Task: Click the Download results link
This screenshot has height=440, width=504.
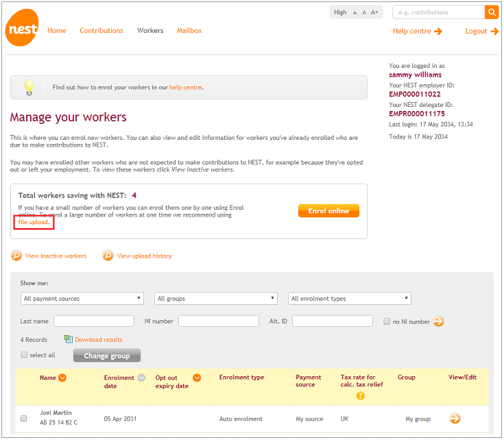Action: tap(99, 339)
